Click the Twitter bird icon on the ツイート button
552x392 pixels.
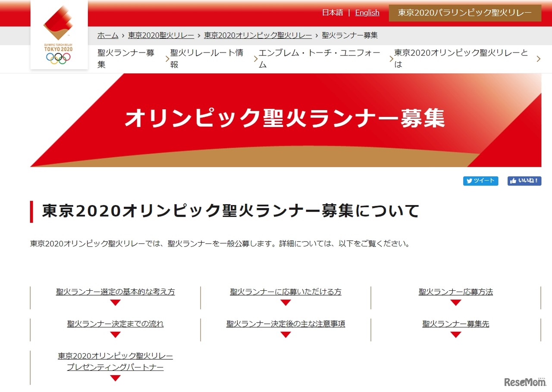(469, 181)
